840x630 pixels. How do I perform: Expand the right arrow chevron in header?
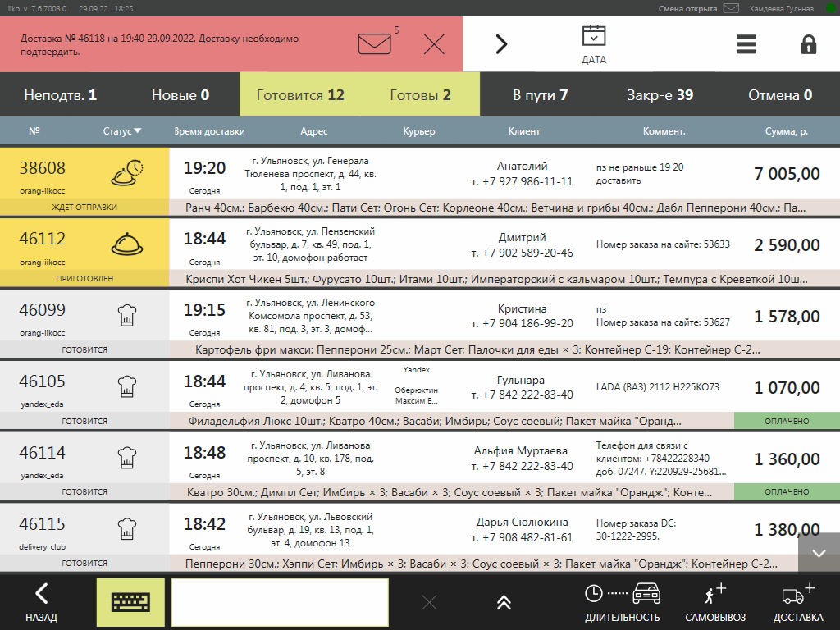click(x=501, y=44)
